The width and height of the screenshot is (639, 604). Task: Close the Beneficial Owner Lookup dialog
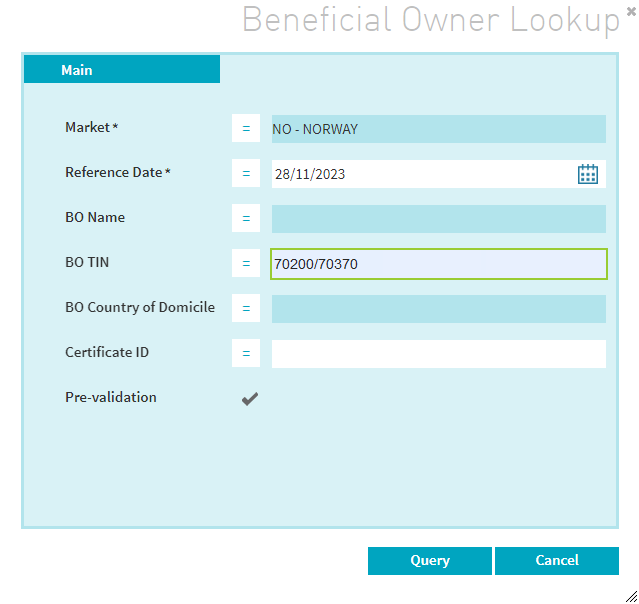pyautogui.click(x=630, y=11)
